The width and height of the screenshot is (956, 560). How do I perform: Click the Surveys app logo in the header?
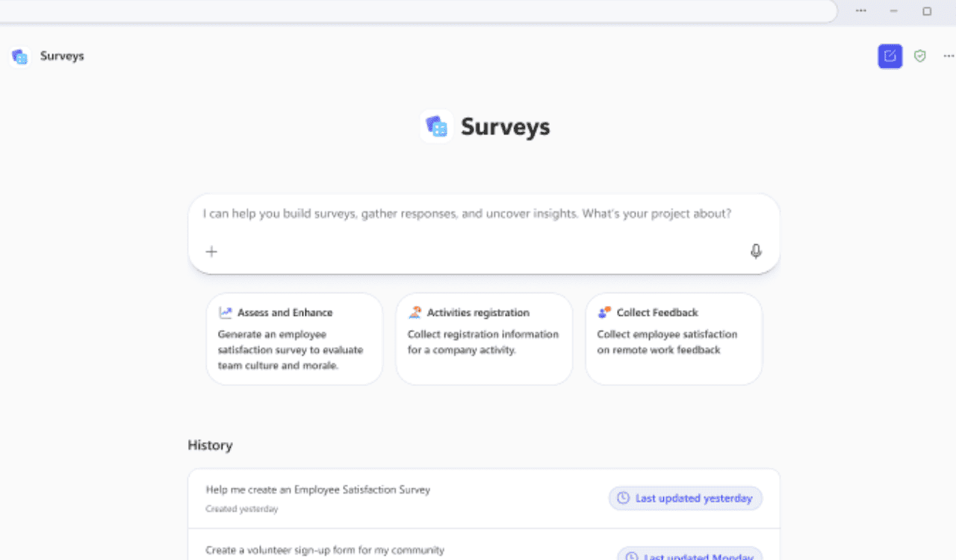19,56
